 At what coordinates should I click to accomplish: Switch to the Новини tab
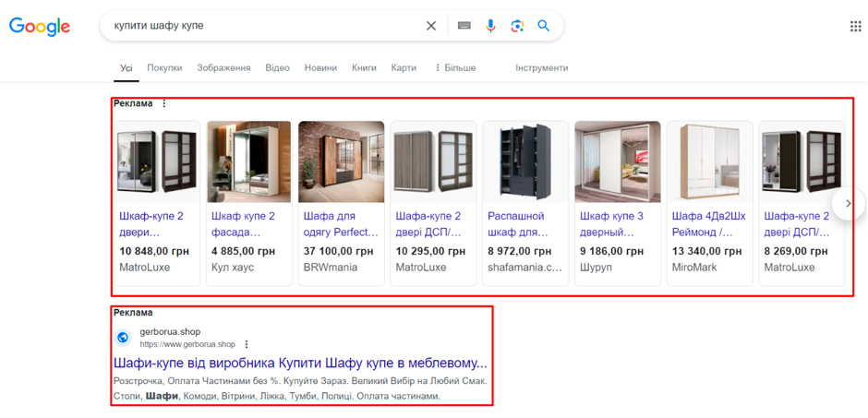click(x=320, y=68)
